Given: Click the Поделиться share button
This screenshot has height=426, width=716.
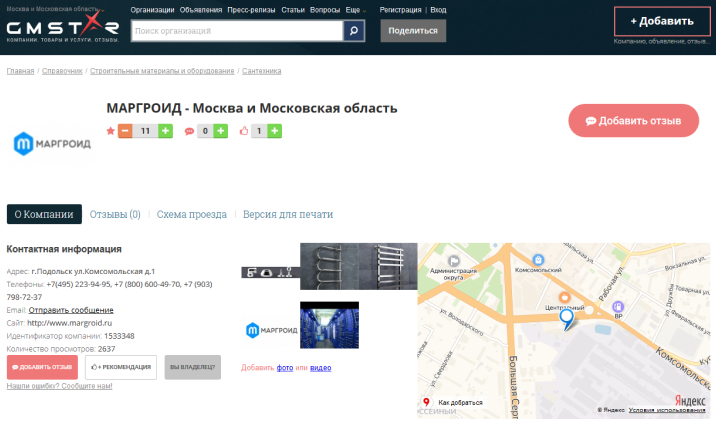Looking at the screenshot, I should 413,31.
